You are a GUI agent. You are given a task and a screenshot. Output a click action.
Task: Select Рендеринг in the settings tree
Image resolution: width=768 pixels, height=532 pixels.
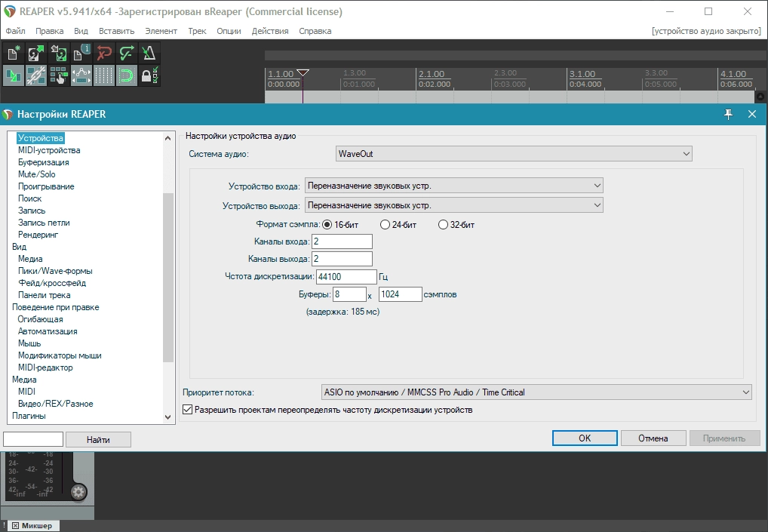[x=38, y=235]
